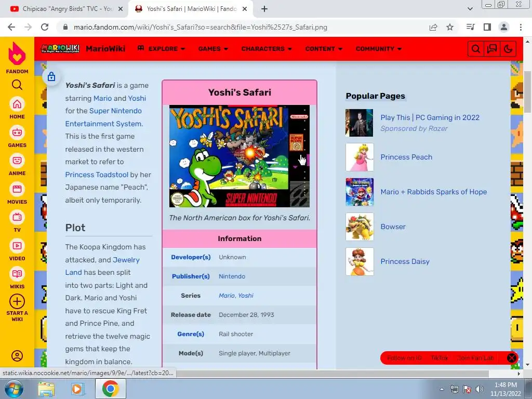
Task: Open the Discuss chat bubbles icon
Action: 491,49
